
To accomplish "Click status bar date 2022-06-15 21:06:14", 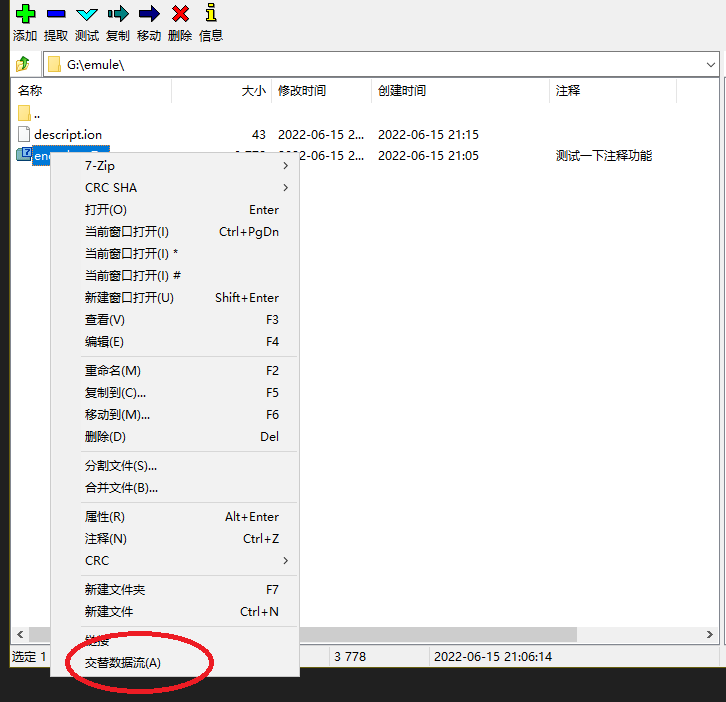I will pyautogui.click(x=493, y=657).
